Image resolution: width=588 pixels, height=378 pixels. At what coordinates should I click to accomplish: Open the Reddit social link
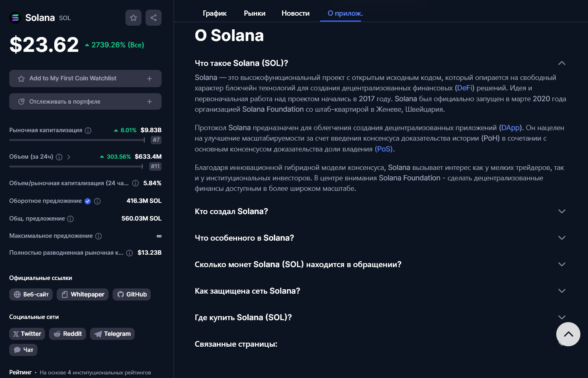[68, 334]
